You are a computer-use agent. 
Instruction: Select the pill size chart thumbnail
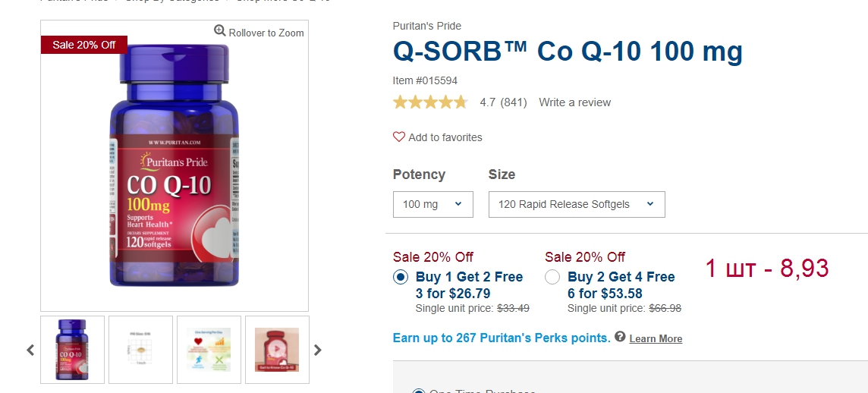(x=140, y=350)
